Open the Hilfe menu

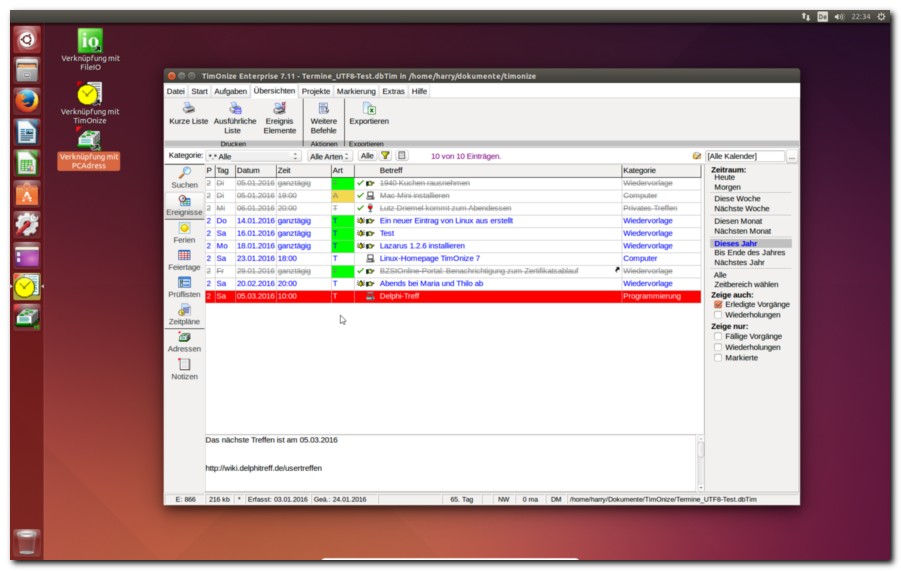pyautogui.click(x=419, y=91)
